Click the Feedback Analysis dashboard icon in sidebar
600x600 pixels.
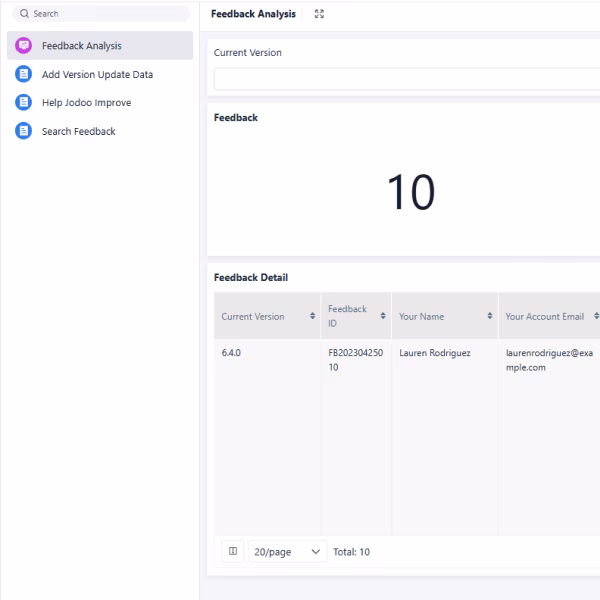coord(24,46)
